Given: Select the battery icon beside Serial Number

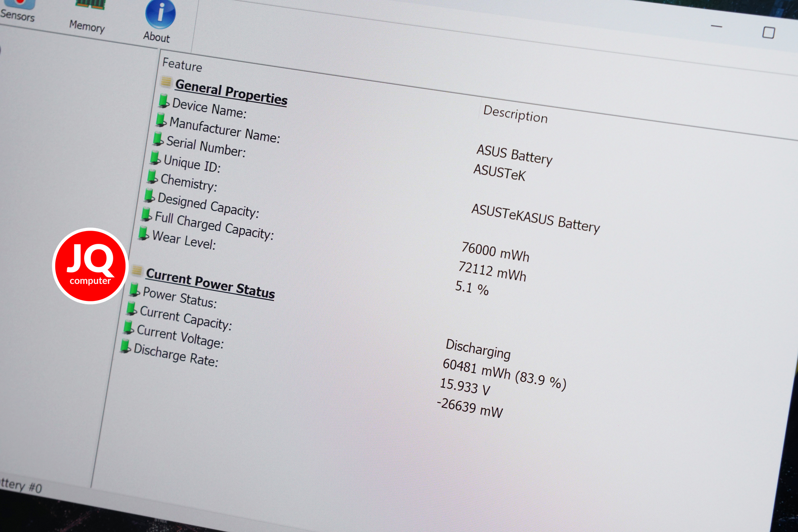Looking at the screenshot, I should pyautogui.click(x=158, y=138).
